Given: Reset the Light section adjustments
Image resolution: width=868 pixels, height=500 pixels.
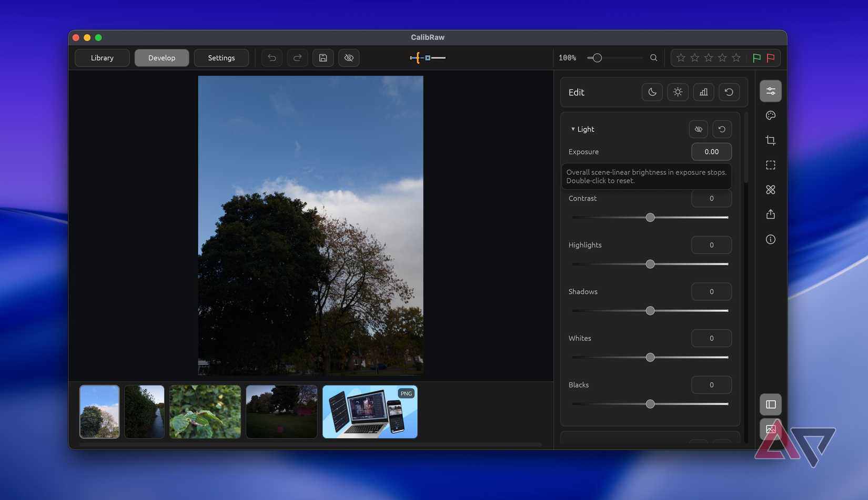Looking at the screenshot, I should (x=722, y=129).
